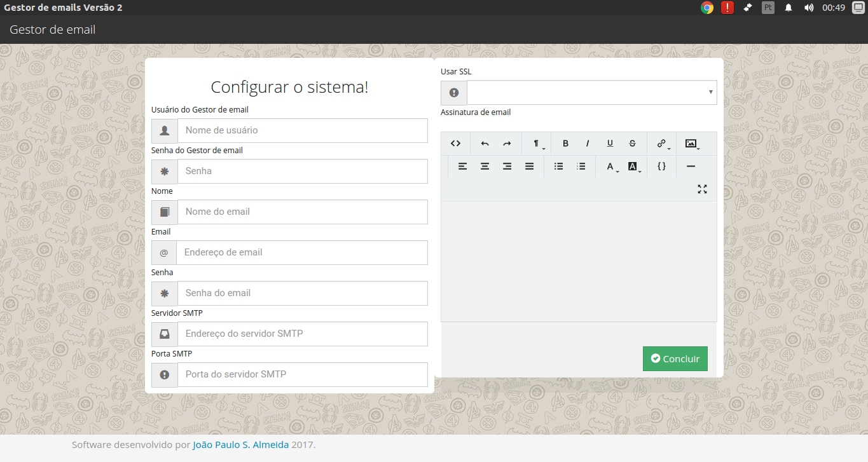Open the text color dropdown

tap(610, 166)
